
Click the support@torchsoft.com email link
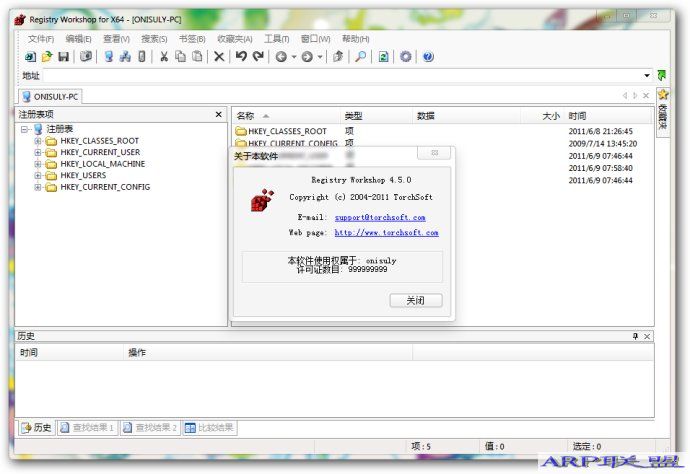tap(380, 217)
